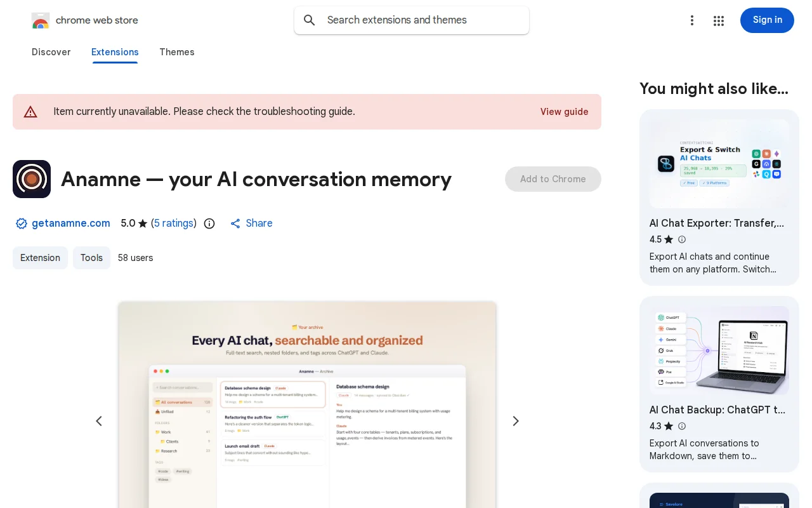Viewport: 812px width, 508px height.
Task: Open the View guide link
Action: (565, 112)
